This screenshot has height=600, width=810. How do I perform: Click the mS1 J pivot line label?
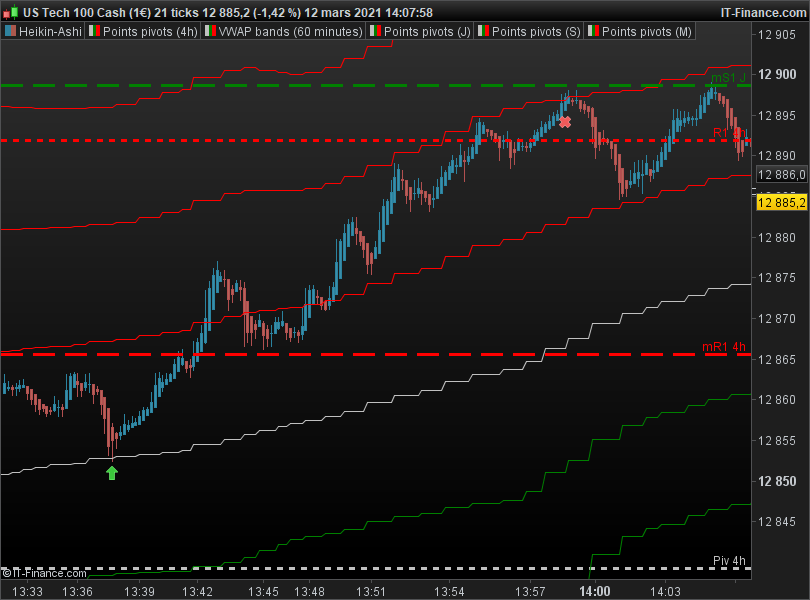point(728,78)
